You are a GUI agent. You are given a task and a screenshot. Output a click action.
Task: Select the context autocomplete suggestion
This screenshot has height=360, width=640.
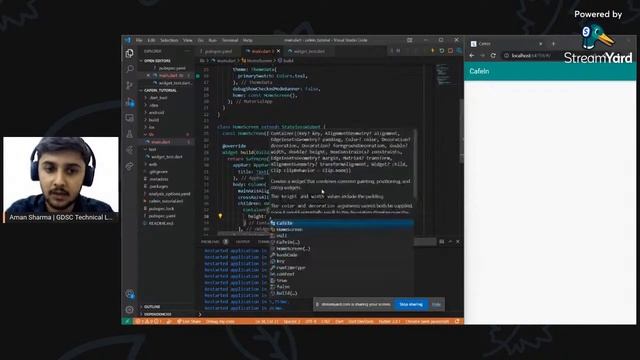coord(342,274)
